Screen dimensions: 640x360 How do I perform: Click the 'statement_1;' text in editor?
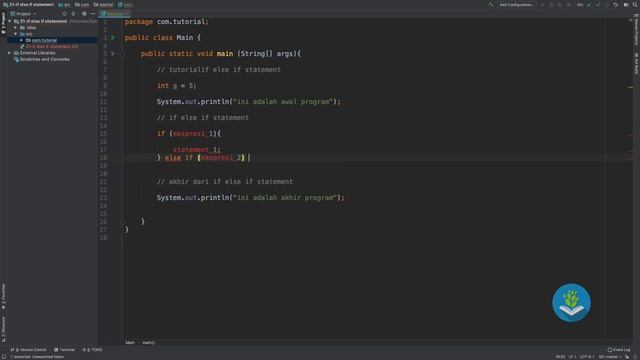[196, 149]
